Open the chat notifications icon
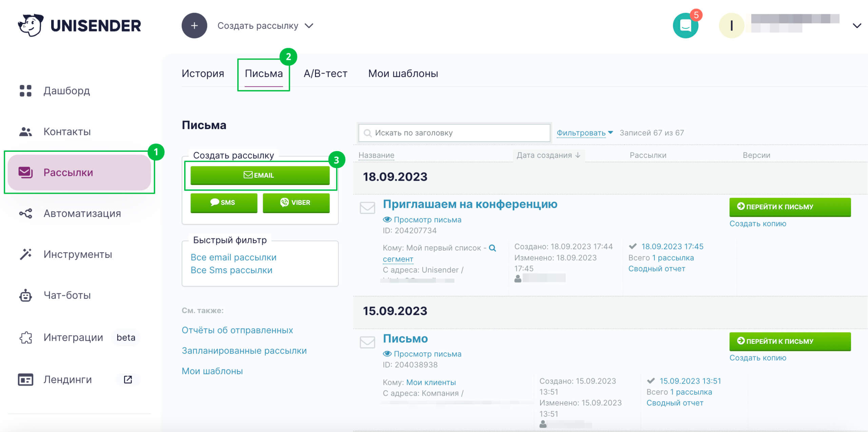This screenshot has height=432, width=868. coord(685,26)
